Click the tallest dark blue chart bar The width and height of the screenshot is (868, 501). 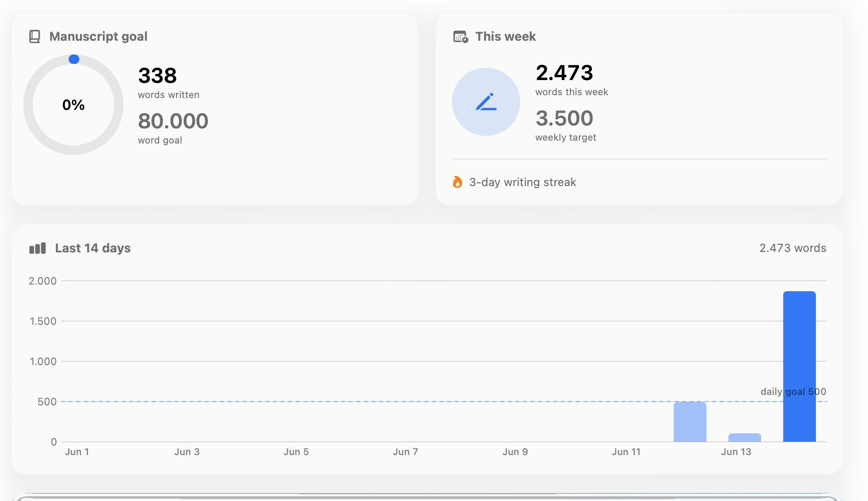[799, 367]
